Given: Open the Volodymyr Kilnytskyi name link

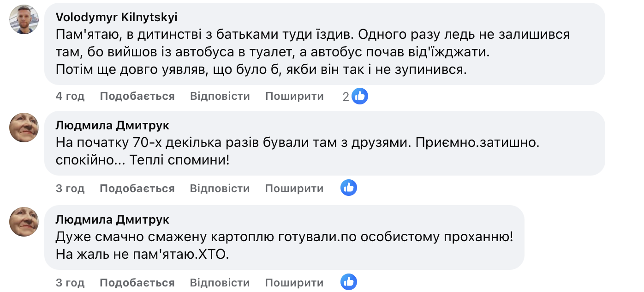Looking at the screenshot, I should 116,17.
